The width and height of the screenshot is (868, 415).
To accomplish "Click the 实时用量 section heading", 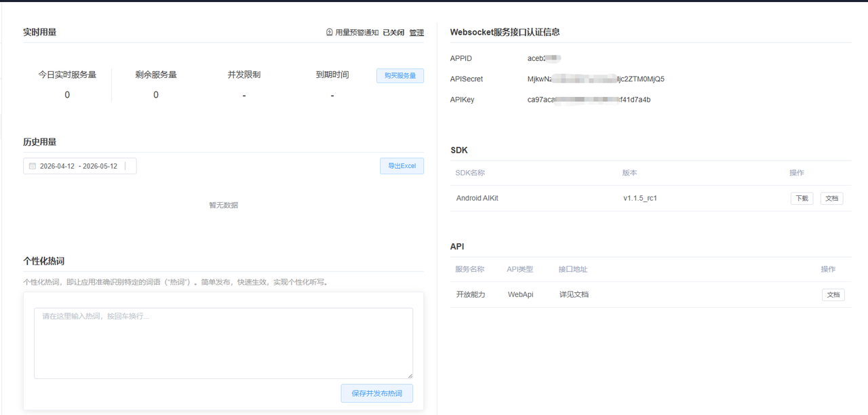I will coord(39,32).
